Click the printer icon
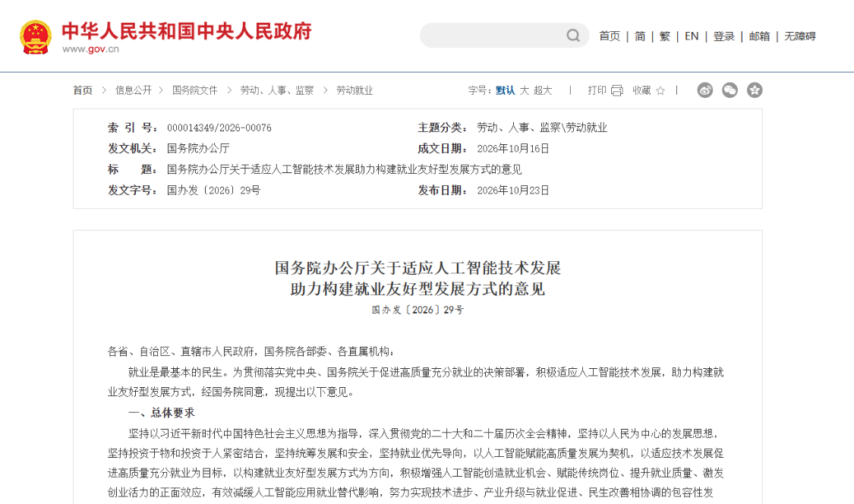This screenshot has width=854, height=504. pyautogui.click(x=617, y=90)
